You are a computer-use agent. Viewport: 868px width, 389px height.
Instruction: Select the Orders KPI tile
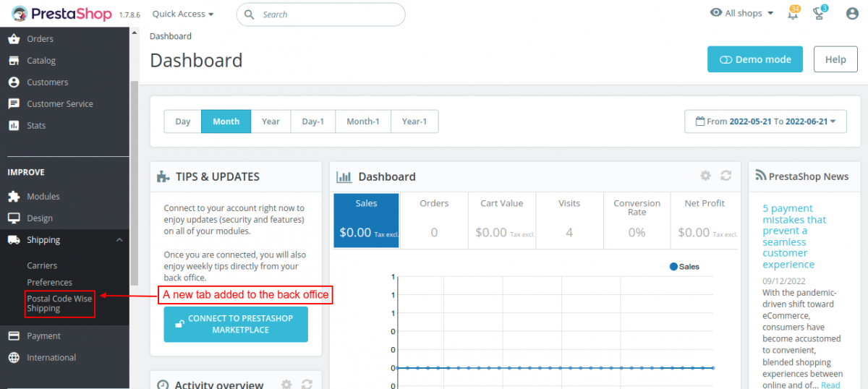[x=434, y=221]
